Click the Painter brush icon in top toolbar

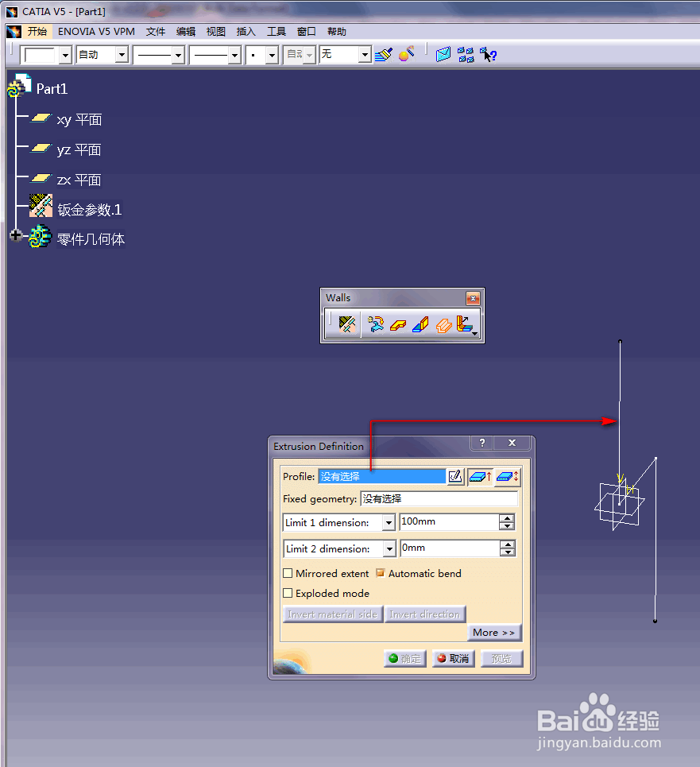(x=384, y=54)
